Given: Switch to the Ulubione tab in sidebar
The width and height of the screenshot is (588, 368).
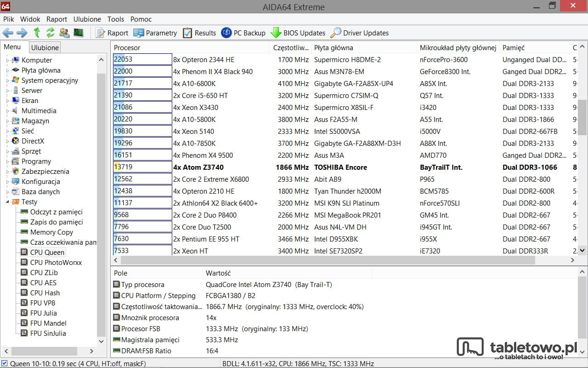Looking at the screenshot, I should pyautogui.click(x=45, y=47).
